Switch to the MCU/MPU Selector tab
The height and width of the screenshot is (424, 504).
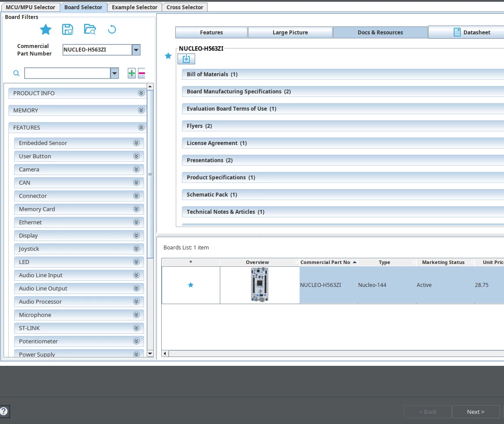(30, 7)
